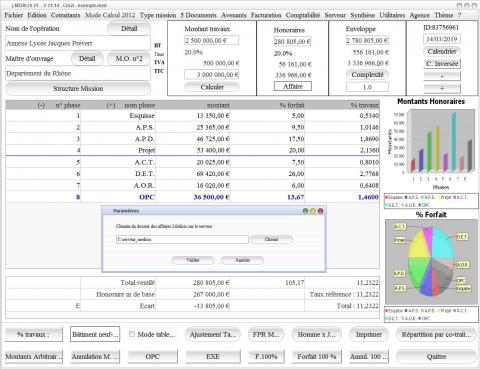Click the Répartition par co-trait... button
Image resolution: width=480 pixels, height=369 pixels.
coord(436,334)
